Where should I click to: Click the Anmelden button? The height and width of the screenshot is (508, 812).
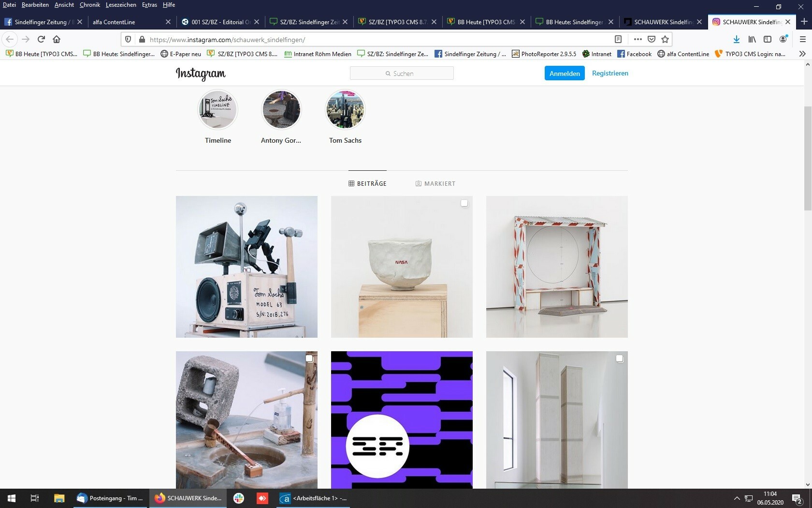click(564, 74)
